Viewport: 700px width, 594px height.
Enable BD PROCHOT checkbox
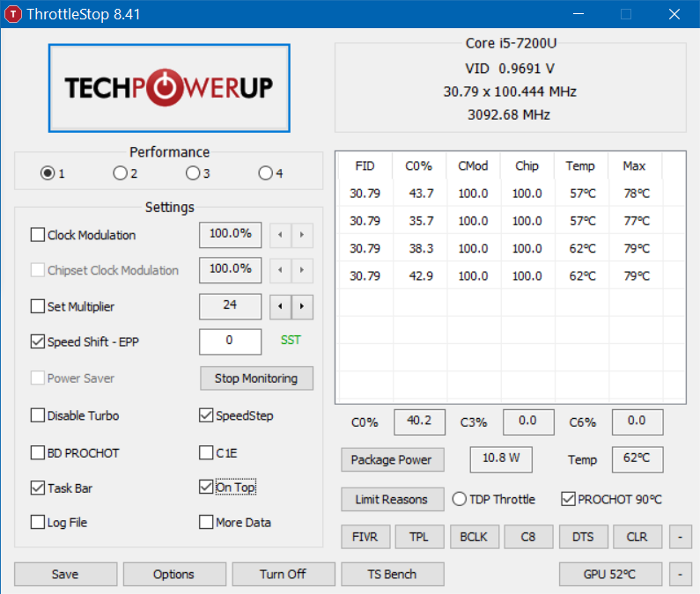38,452
